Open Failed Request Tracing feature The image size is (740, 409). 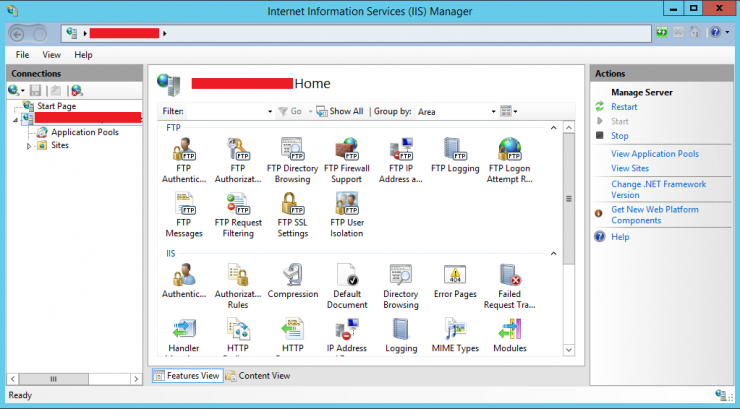click(510, 286)
